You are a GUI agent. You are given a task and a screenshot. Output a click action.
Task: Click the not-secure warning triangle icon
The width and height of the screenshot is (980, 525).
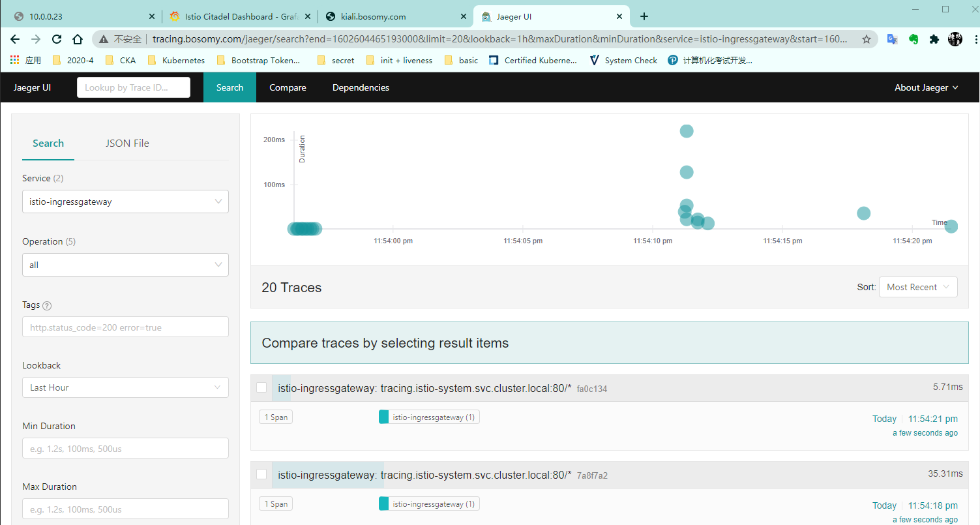[104, 39]
